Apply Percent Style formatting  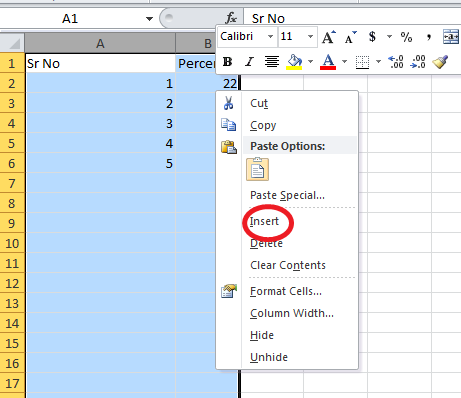(406, 37)
